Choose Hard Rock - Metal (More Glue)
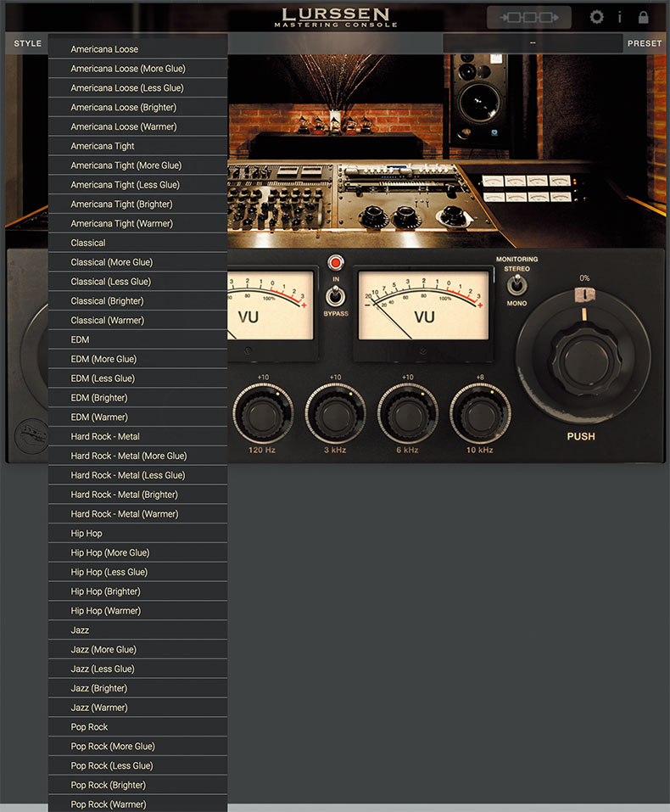The image size is (670, 812). pyautogui.click(x=137, y=456)
